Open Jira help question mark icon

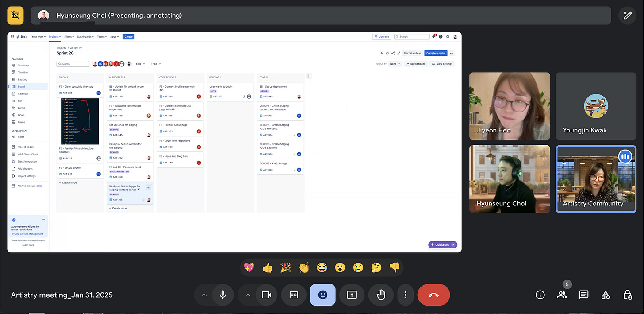(x=441, y=37)
